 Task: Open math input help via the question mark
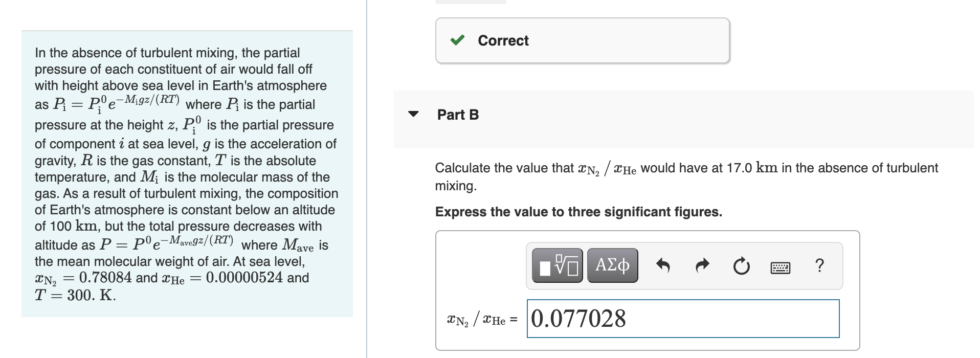click(820, 265)
